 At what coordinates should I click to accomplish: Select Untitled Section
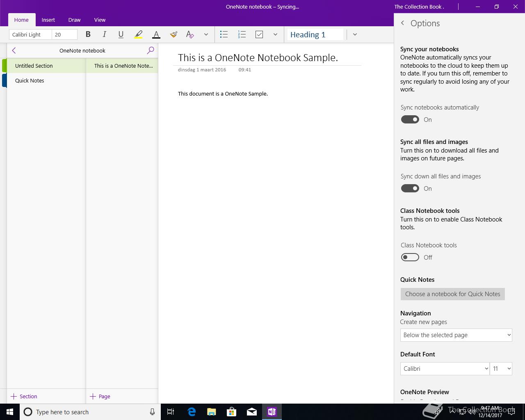click(46, 66)
